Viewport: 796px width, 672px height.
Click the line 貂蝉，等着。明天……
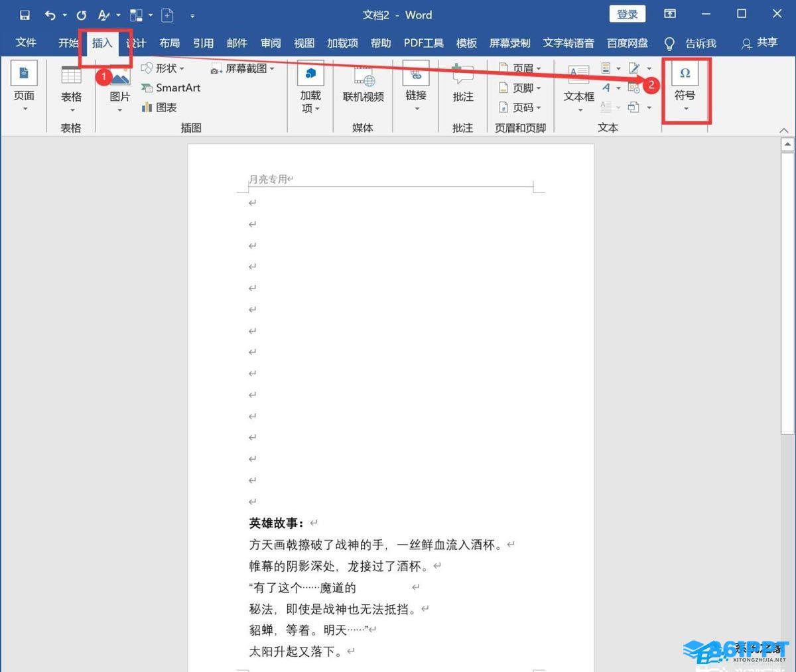point(308,630)
